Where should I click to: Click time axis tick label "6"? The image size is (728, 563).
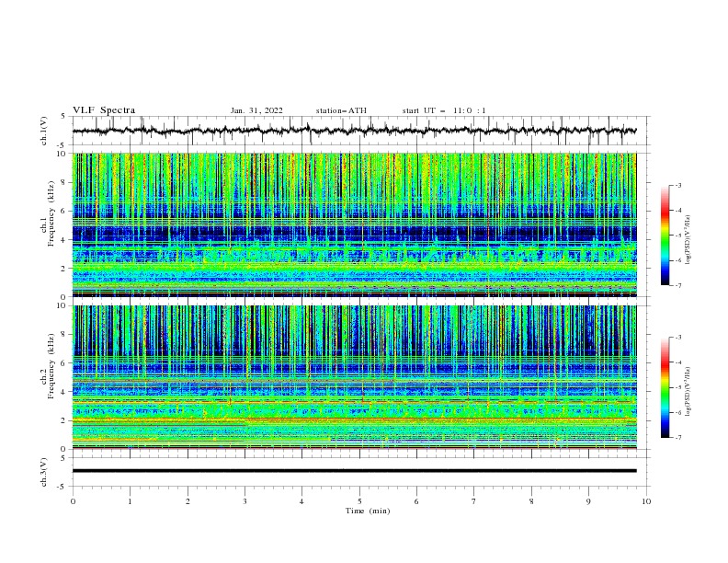[416, 501]
